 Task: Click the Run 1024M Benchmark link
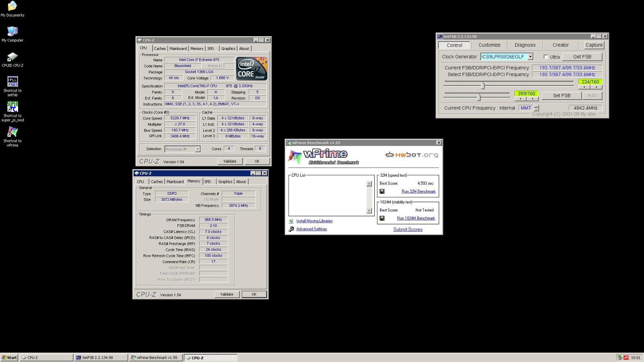(x=416, y=218)
